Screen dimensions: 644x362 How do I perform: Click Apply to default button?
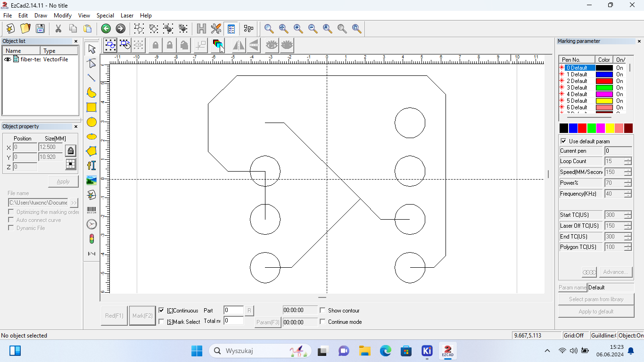point(596,312)
